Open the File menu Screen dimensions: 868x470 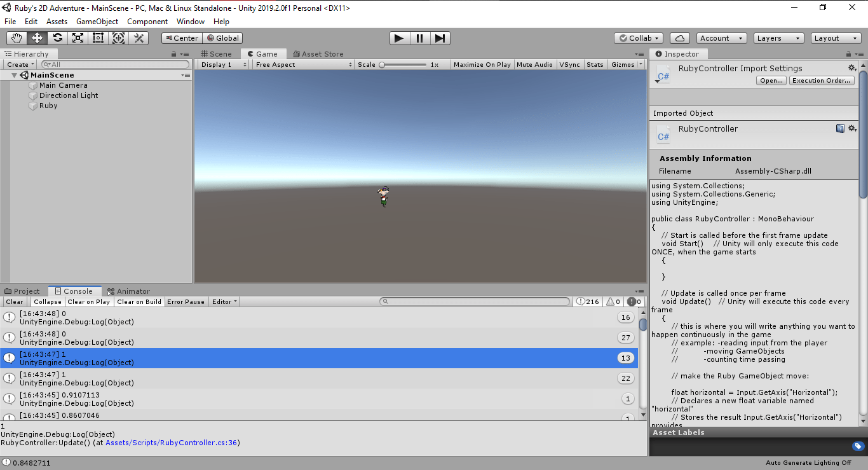coord(10,22)
